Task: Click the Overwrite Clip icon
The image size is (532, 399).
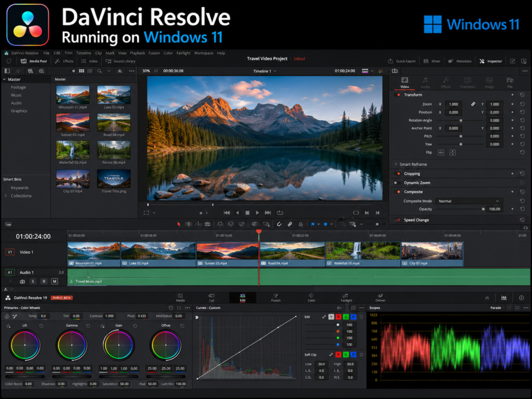Action: click(x=231, y=224)
